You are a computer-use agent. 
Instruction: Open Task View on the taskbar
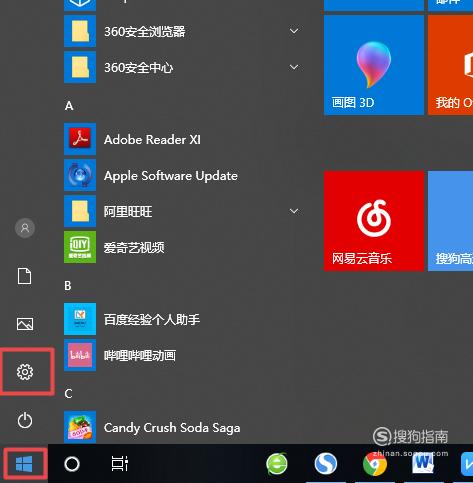click(x=120, y=464)
